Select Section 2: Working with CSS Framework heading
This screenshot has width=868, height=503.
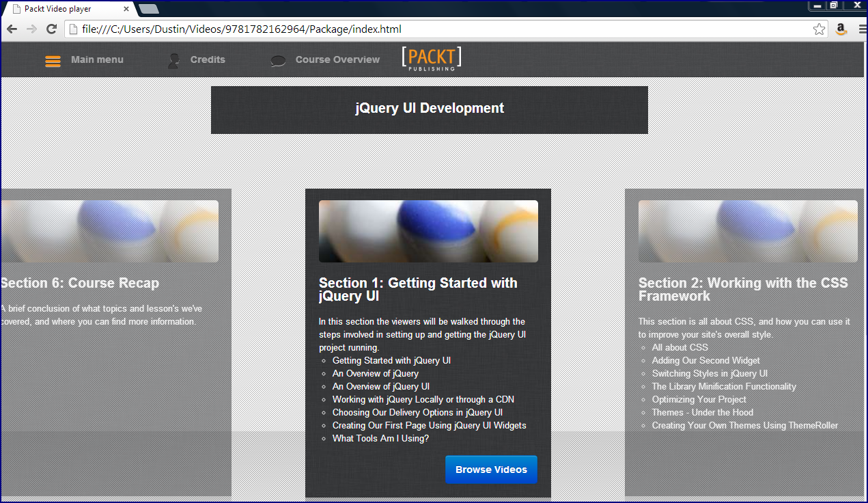[743, 289]
